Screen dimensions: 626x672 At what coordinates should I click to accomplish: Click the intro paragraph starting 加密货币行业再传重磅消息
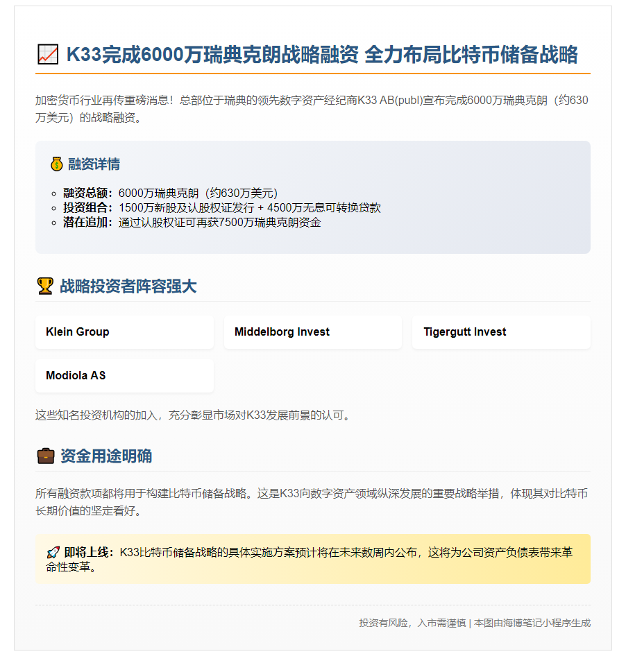coord(312,109)
